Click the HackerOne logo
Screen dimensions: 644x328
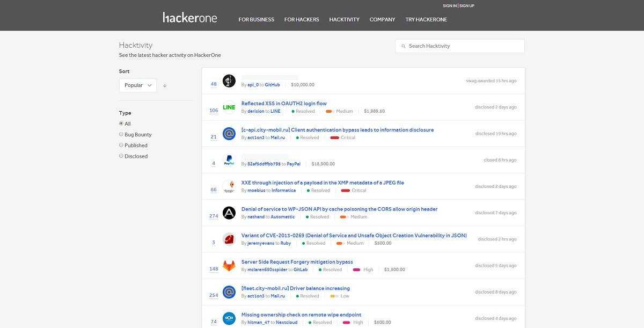pos(190,18)
